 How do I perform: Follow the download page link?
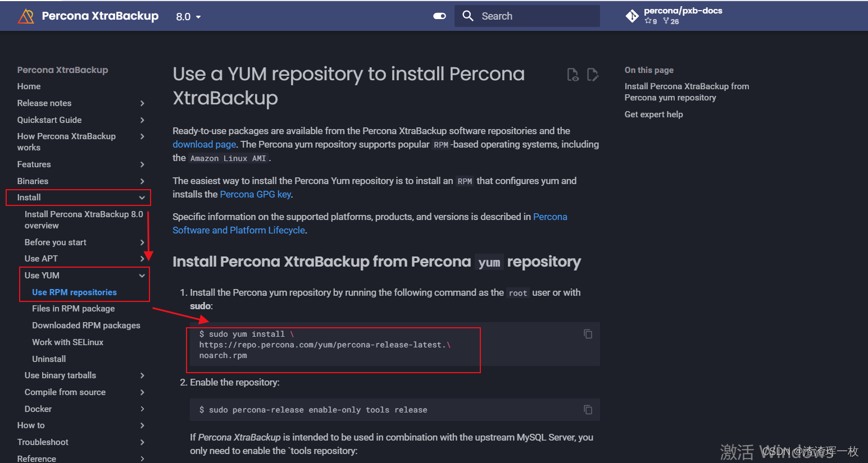click(204, 144)
